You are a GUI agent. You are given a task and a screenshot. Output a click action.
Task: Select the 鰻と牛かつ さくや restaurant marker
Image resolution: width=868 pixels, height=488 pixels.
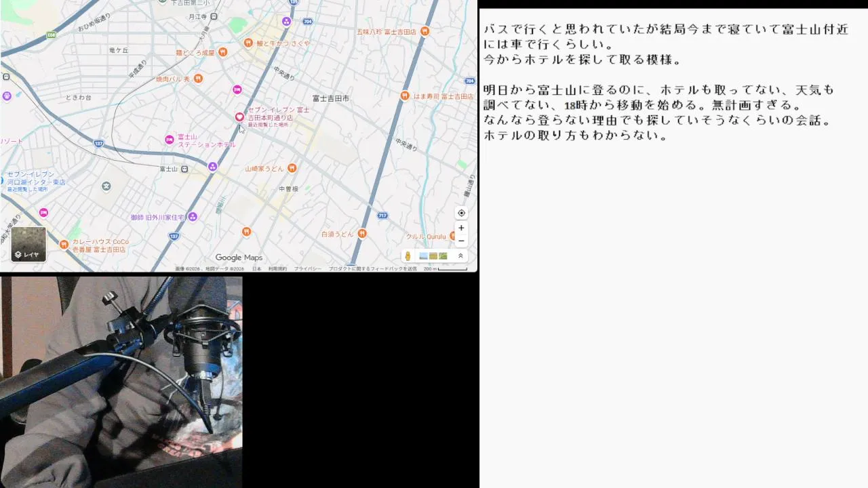point(248,43)
